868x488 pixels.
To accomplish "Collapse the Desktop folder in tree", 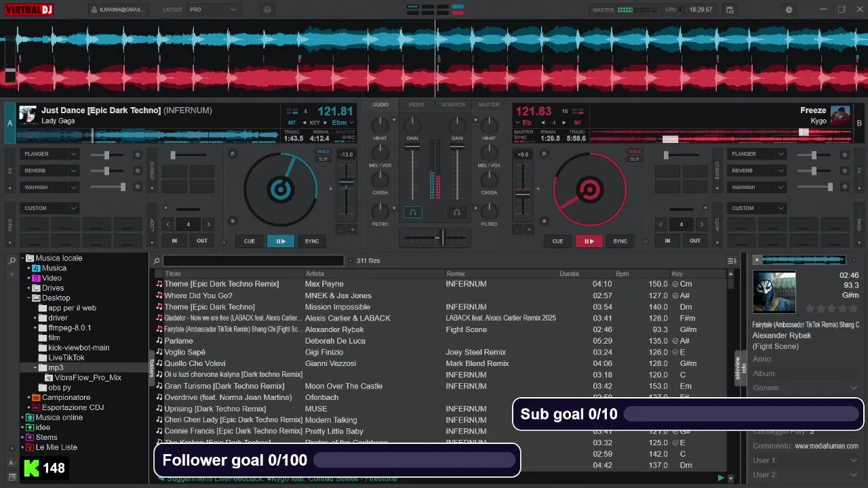I will coord(28,298).
